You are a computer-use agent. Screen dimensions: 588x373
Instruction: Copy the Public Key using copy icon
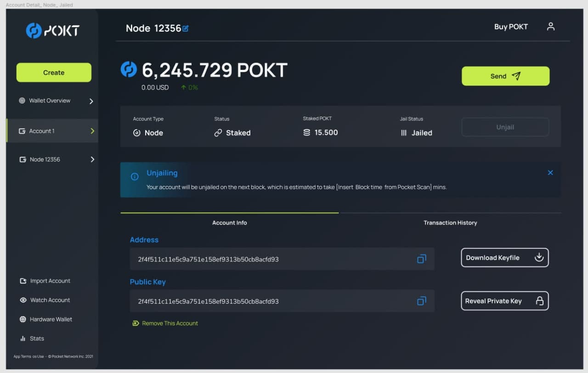click(x=421, y=301)
